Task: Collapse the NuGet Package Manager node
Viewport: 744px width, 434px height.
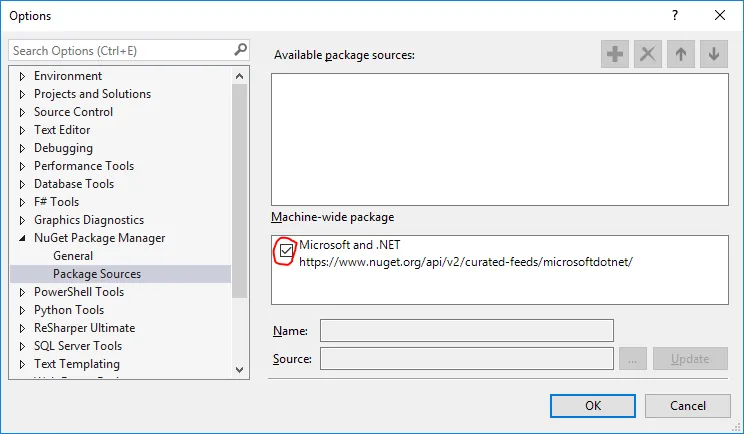Action: click(22, 238)
